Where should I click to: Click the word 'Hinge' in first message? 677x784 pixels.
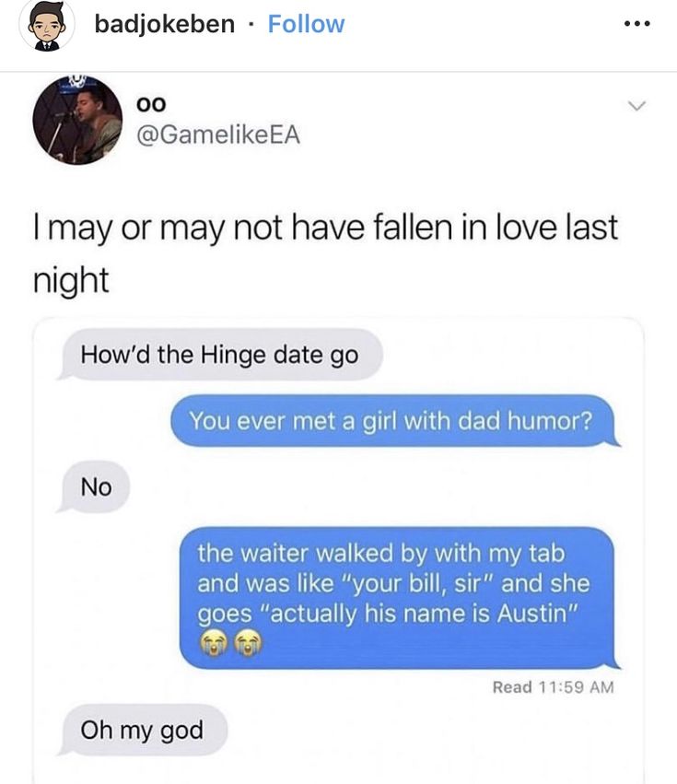click(x=234, y=356)
